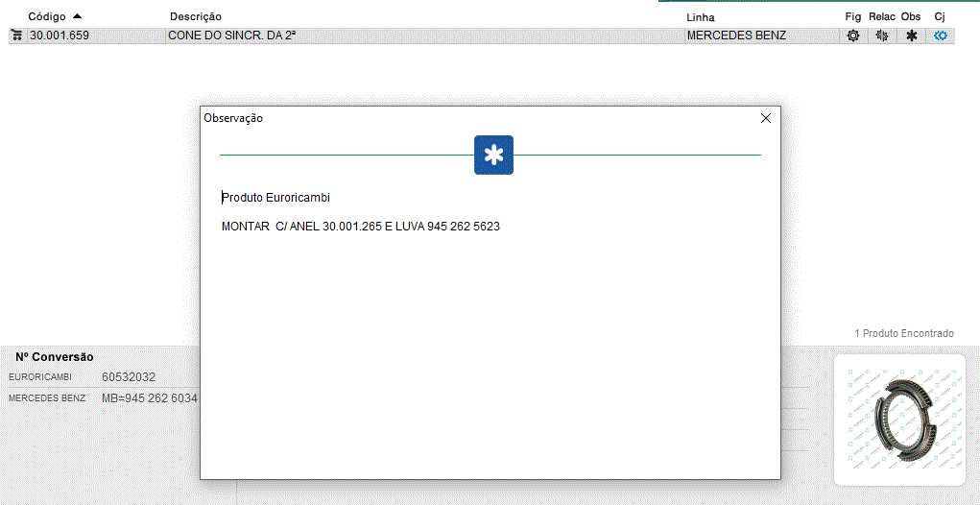Click EURORICAMBI conversion number 60532032

129,377
